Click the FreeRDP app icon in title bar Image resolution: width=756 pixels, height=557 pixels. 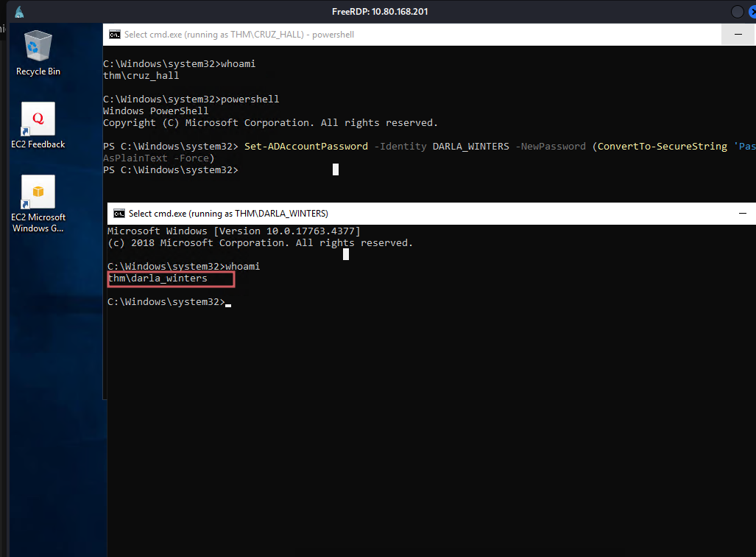19,12
